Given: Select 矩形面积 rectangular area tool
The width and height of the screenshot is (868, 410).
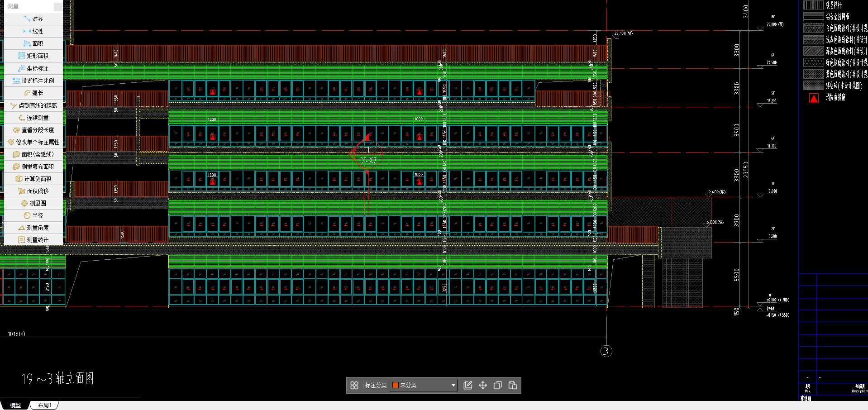Looking at the screenshot, I should pos(33,56).
